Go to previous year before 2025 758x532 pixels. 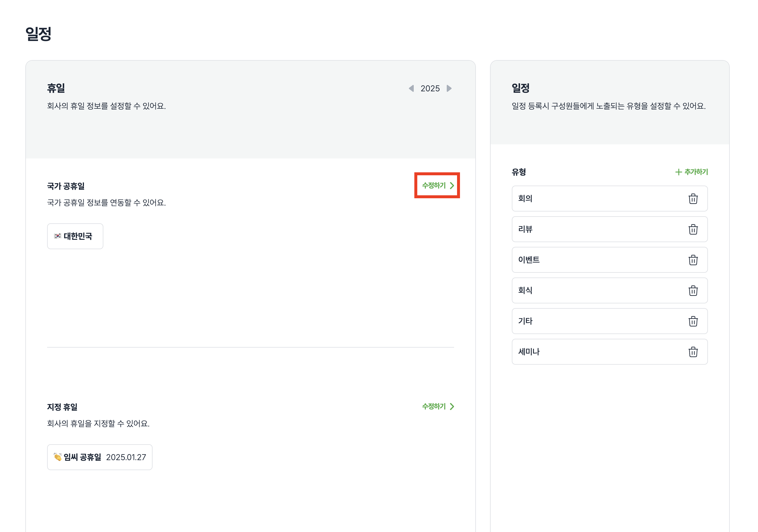click(x=411, y=88)
